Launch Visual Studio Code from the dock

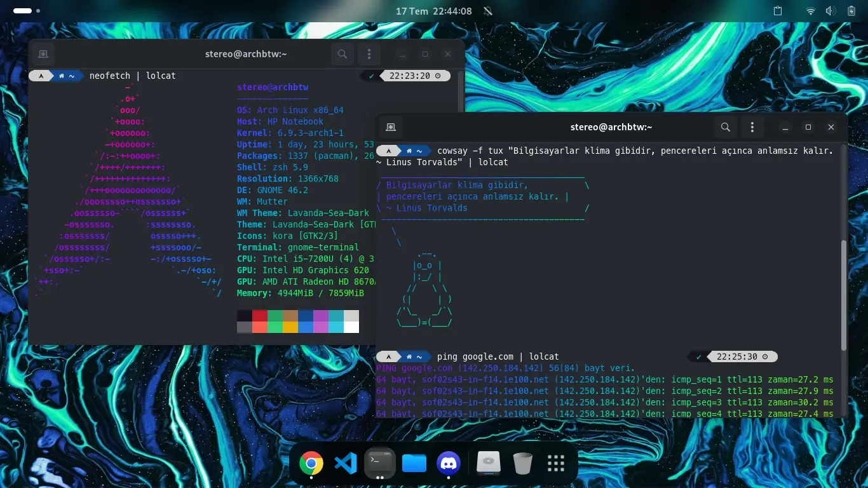[x=346, y=463]
